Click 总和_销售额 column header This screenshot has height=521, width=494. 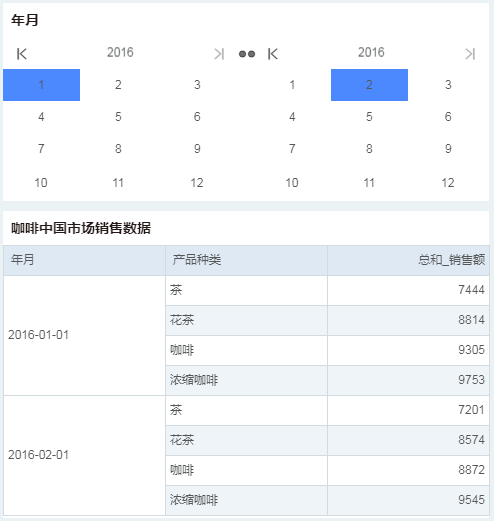click(x=408, y=260)
